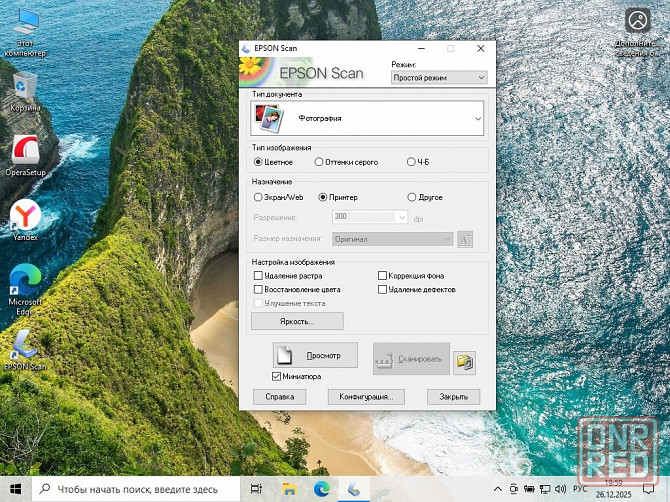Click the Microsoft Edge desktop icon
The width and height of the screenshot is (670, 502).
coord(25,282)
